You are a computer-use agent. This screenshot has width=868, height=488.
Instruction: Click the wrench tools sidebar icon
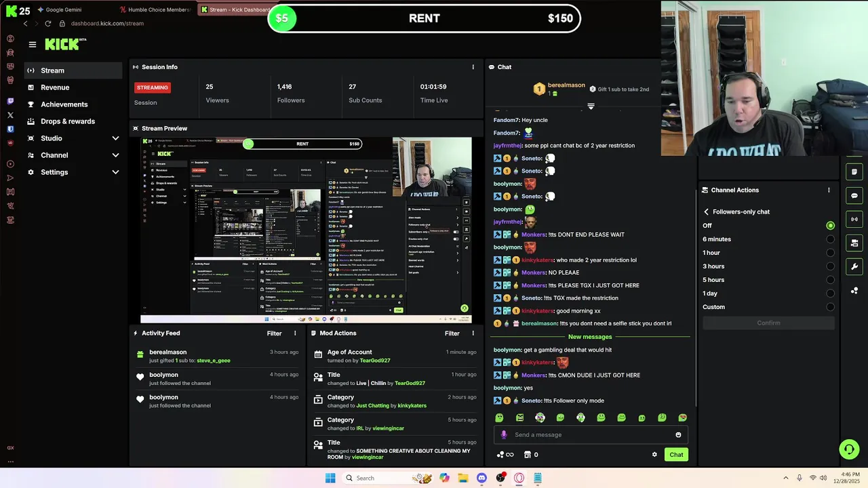click(x=854, y=266)
